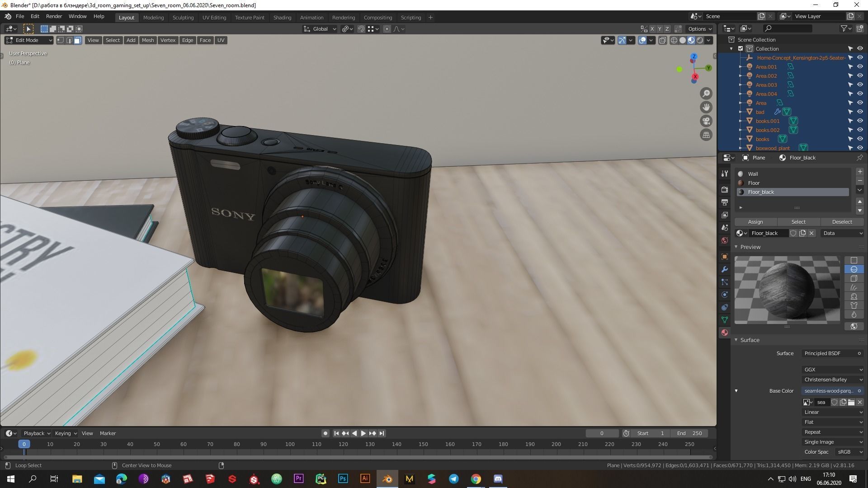Uncheck the Collection checkbox in outliner

click(x=741, y=49)
